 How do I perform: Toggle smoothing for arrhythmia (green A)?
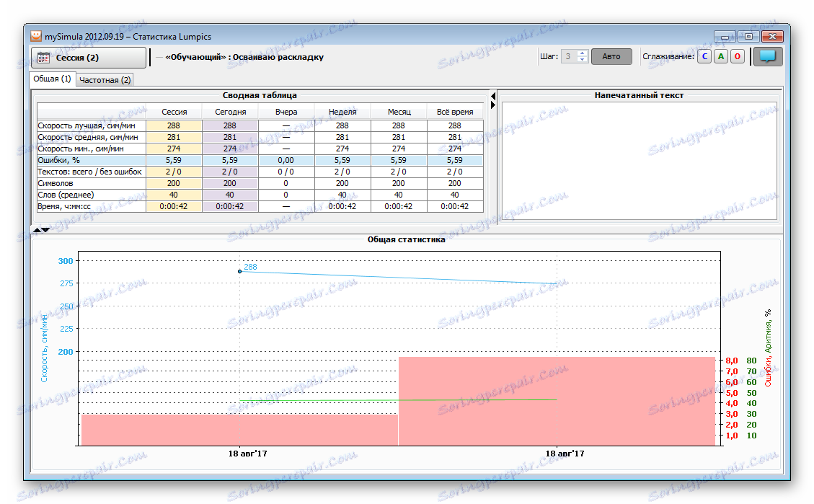tap(720, 56)
